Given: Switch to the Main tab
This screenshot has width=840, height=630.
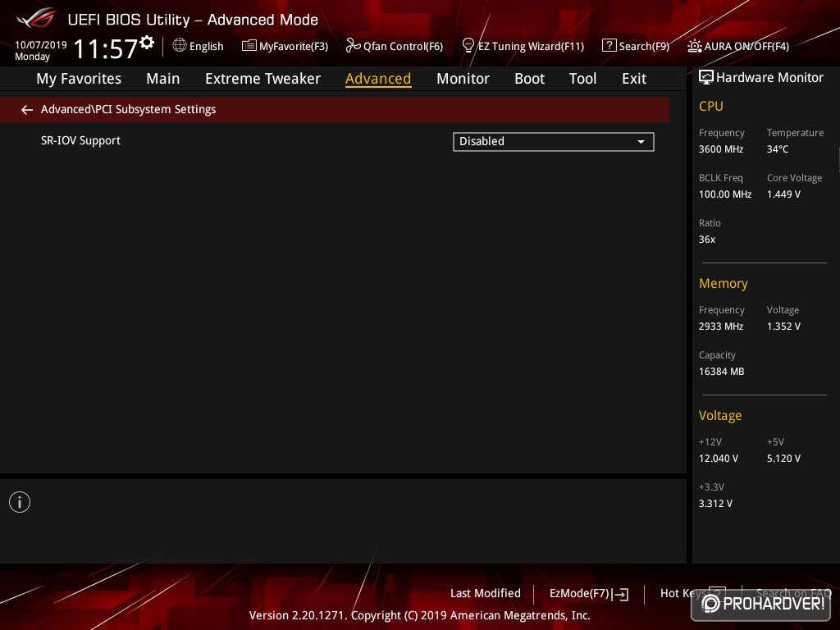Looking at the screenshot, I should pyautogui.click(x=163, y=79).
